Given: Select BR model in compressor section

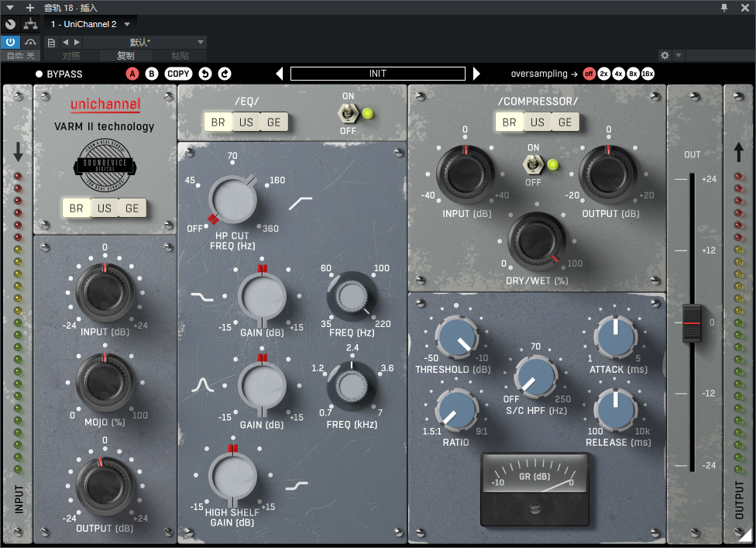Looking at the screenshot, I should [509, 122].
